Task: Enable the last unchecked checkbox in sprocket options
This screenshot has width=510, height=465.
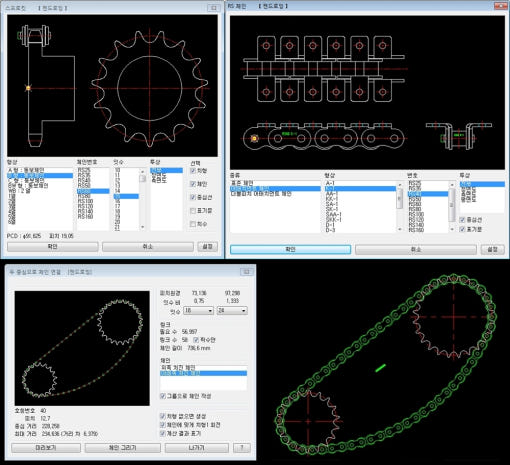Action: coord(193,224)
